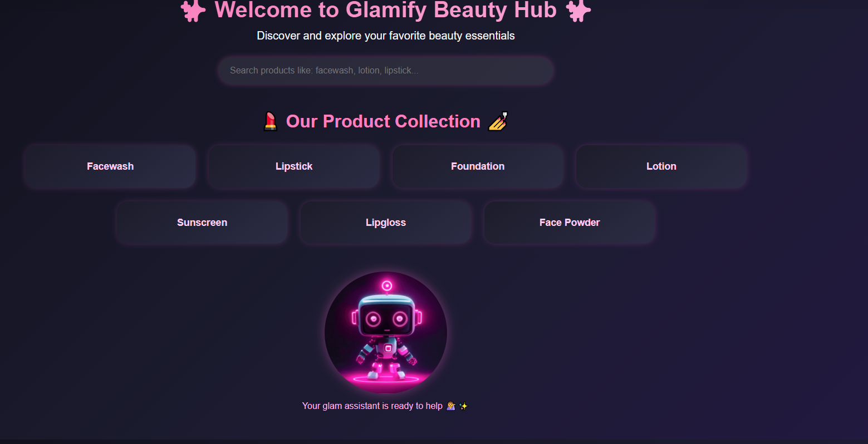Viewport: 868px width, 444px height.
Task: Click "Your glam assistant is ready to help" text
Action: point(372,406)
